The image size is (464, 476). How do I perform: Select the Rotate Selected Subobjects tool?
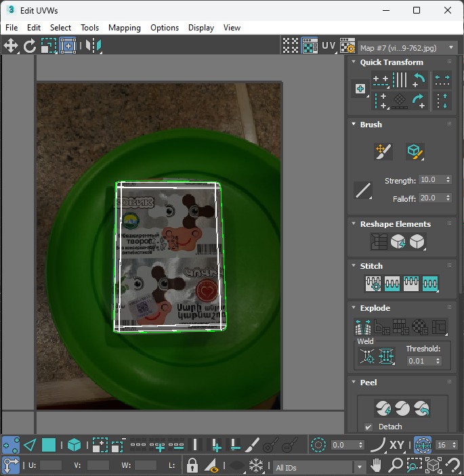coord(29,46)
